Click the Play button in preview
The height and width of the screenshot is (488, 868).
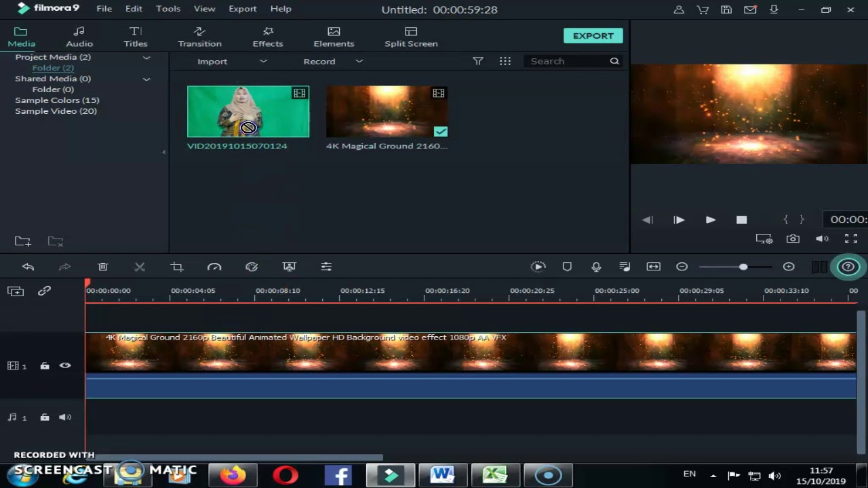click(x=710, y=220)
